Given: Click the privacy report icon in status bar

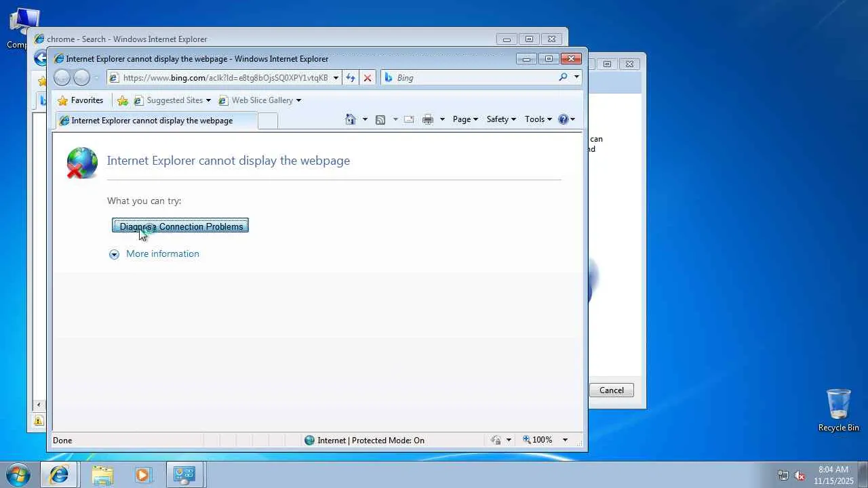Looking at the screenshot, I should pyautogui.click(x=496, y=440).
